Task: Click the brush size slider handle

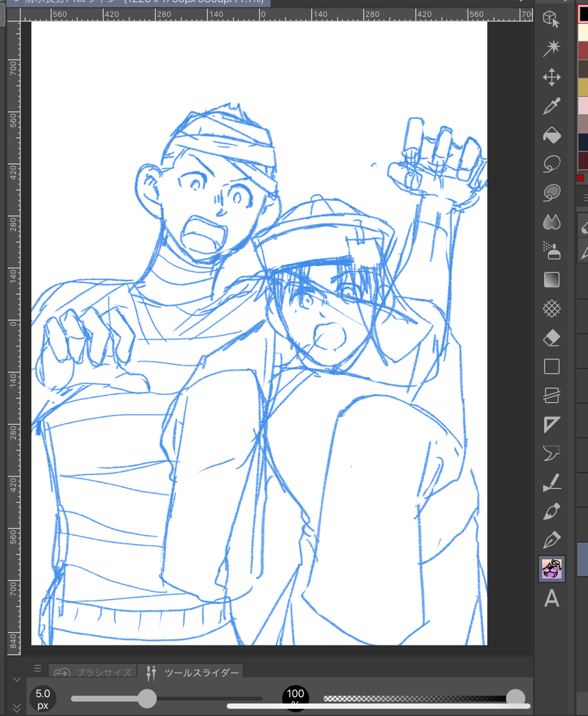Action: pyautogui.click(x=147, y=698)
